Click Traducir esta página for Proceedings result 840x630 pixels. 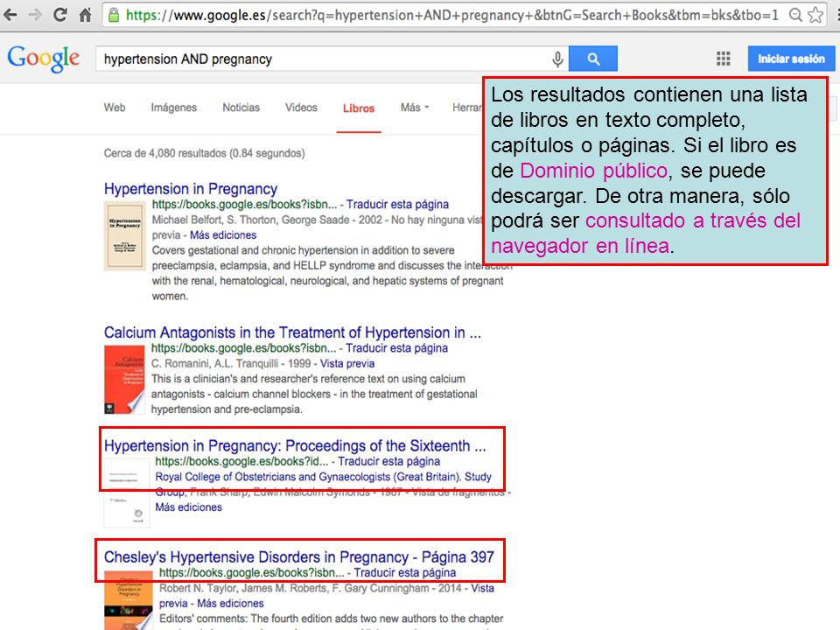pos(388,461)
